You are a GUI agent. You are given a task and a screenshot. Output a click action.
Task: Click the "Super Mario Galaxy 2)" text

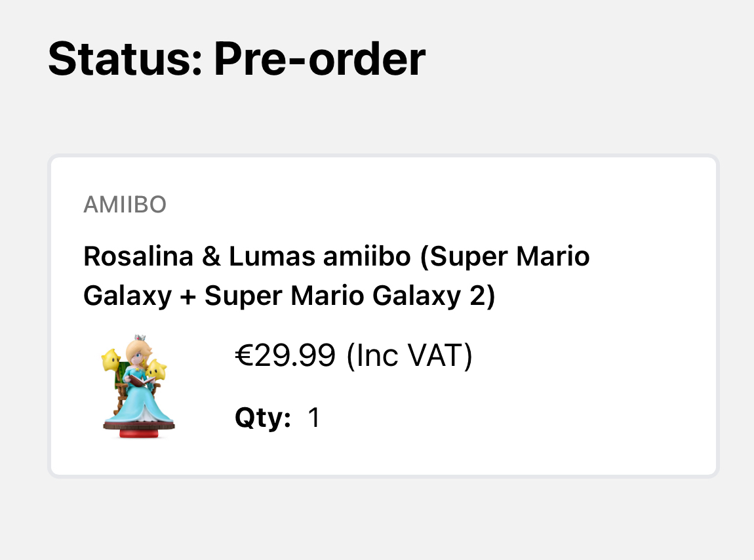[349, 296]
